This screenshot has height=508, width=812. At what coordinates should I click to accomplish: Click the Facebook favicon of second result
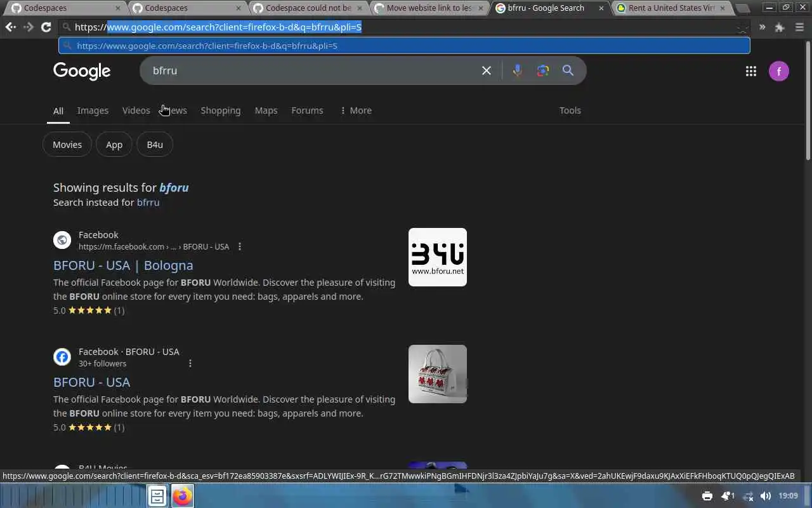(x=62, y=357)
